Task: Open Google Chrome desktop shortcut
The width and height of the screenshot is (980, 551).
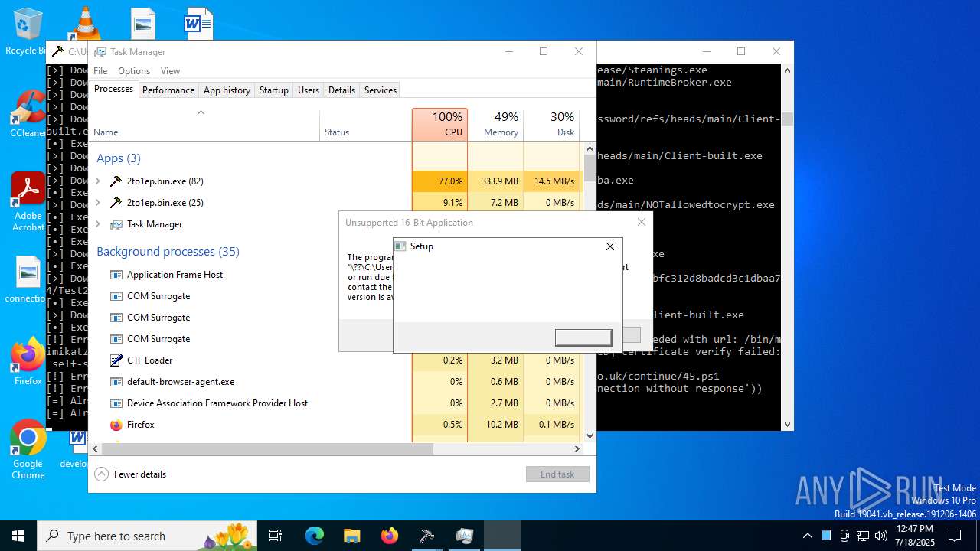Action: 28,450
